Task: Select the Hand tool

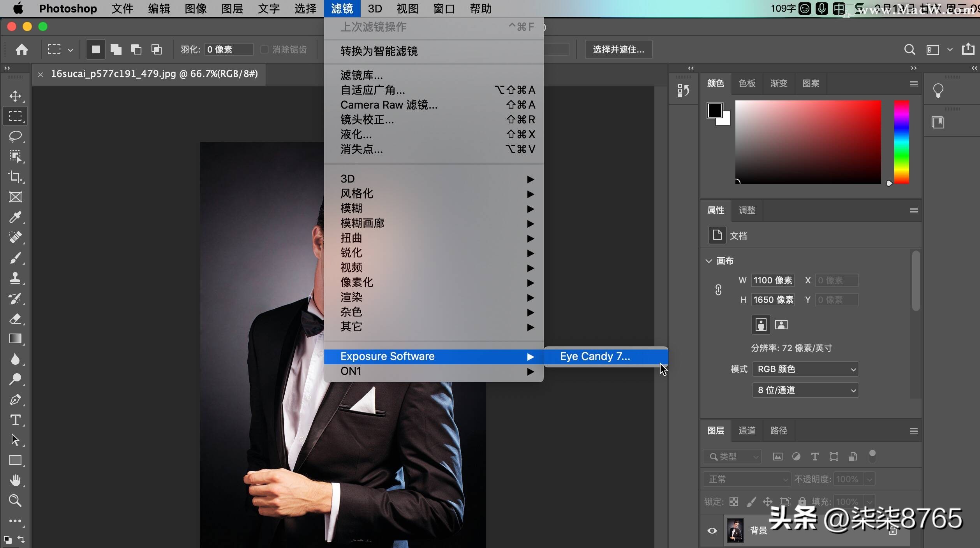Action: 15,480
